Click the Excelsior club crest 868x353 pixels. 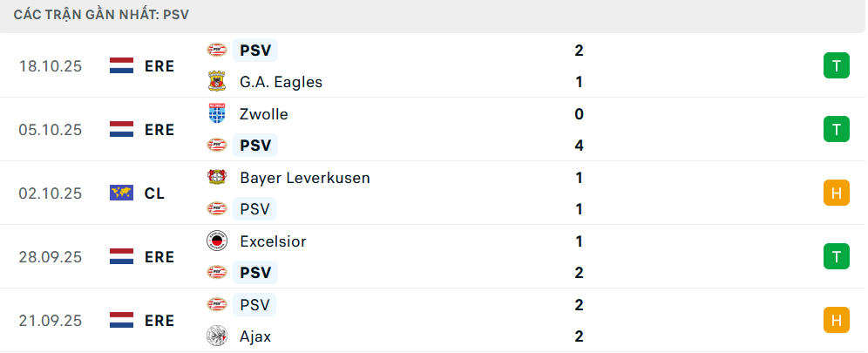(x=215, y=241)
